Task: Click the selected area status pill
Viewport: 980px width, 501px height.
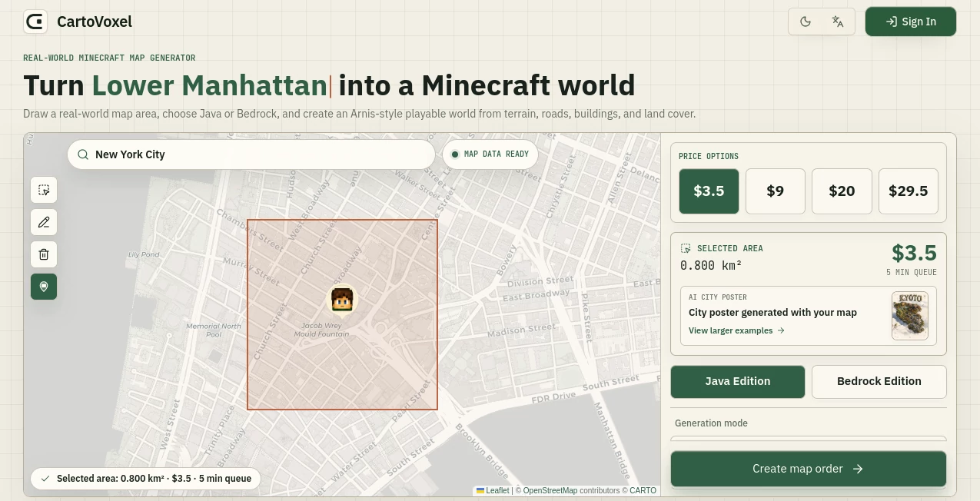Action: pos(146,478)
